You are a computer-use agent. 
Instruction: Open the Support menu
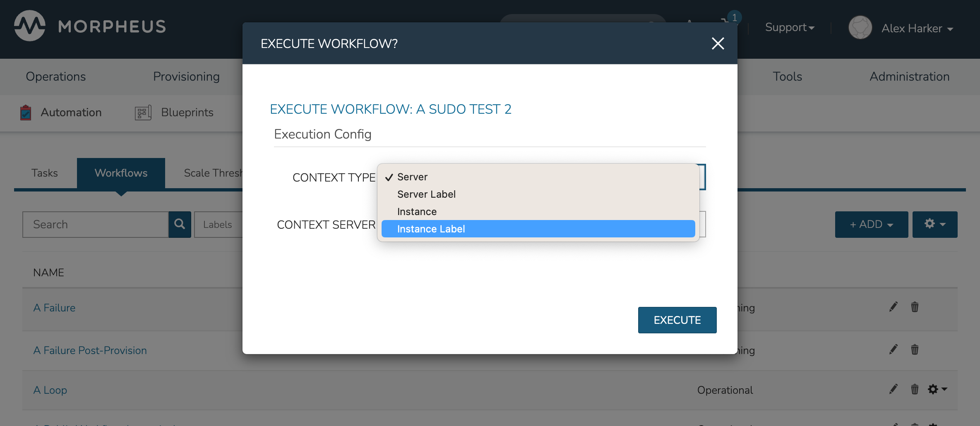click(789, 27)
